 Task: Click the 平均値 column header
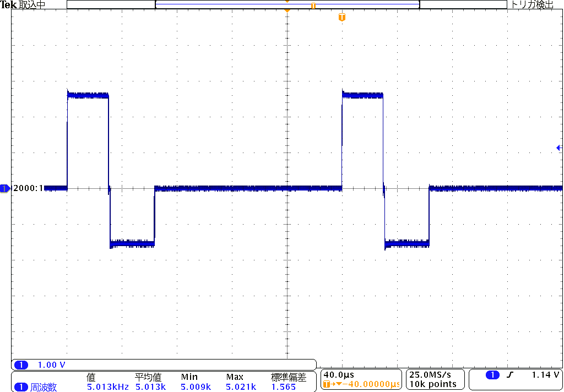pyautogui.click(x=148, y=377)
